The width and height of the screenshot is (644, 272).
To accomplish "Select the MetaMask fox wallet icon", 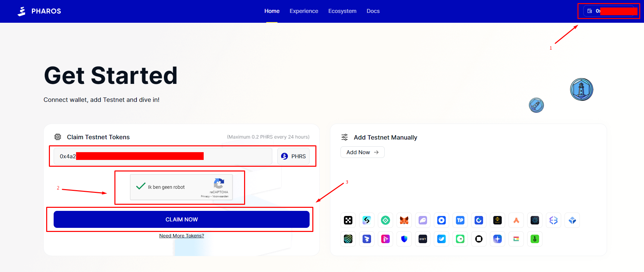I will tap(404, 220).
